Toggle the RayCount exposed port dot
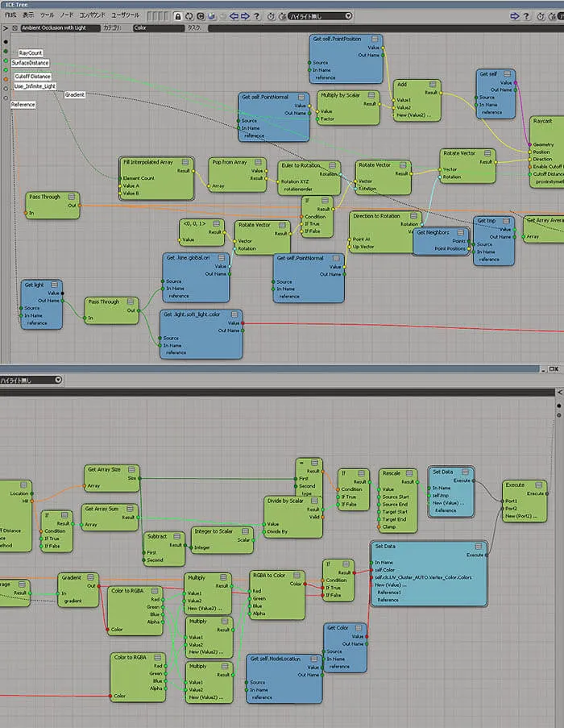Viewport: 564px width, 728px height. pos(6,51)
